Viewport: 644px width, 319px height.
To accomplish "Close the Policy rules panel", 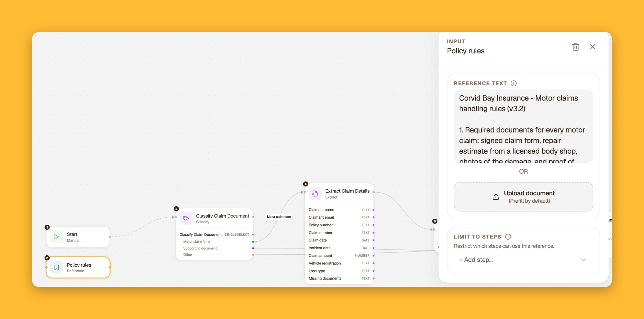I will point(592,47).
